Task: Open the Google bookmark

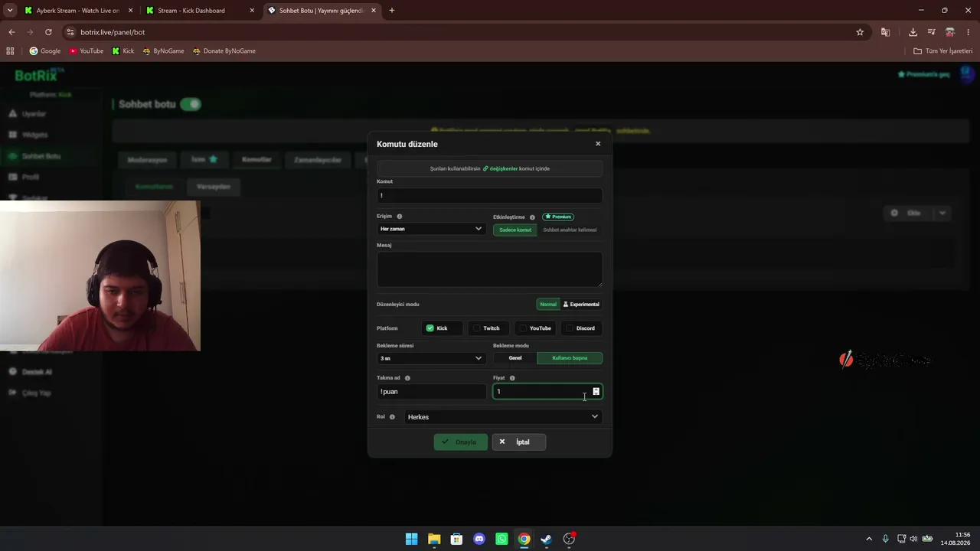Action: tap(45, 51)
